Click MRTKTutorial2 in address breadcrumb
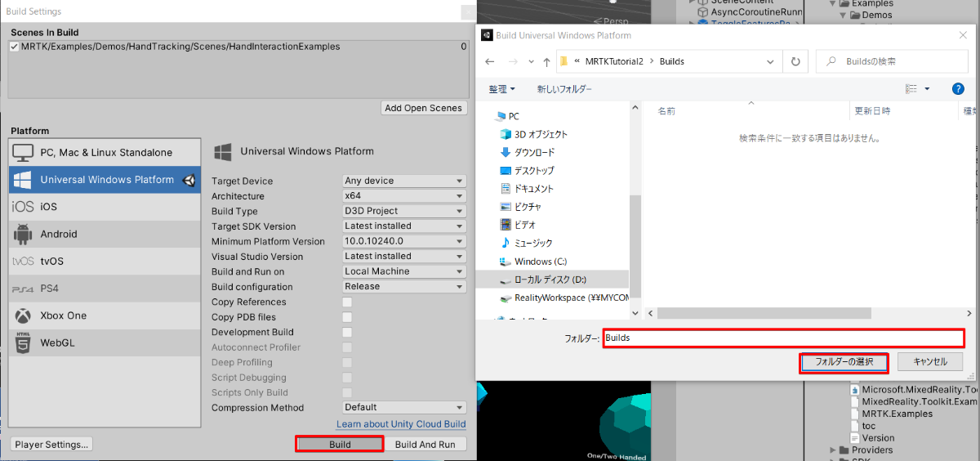 pyautogui.click(x=614, y=61)
